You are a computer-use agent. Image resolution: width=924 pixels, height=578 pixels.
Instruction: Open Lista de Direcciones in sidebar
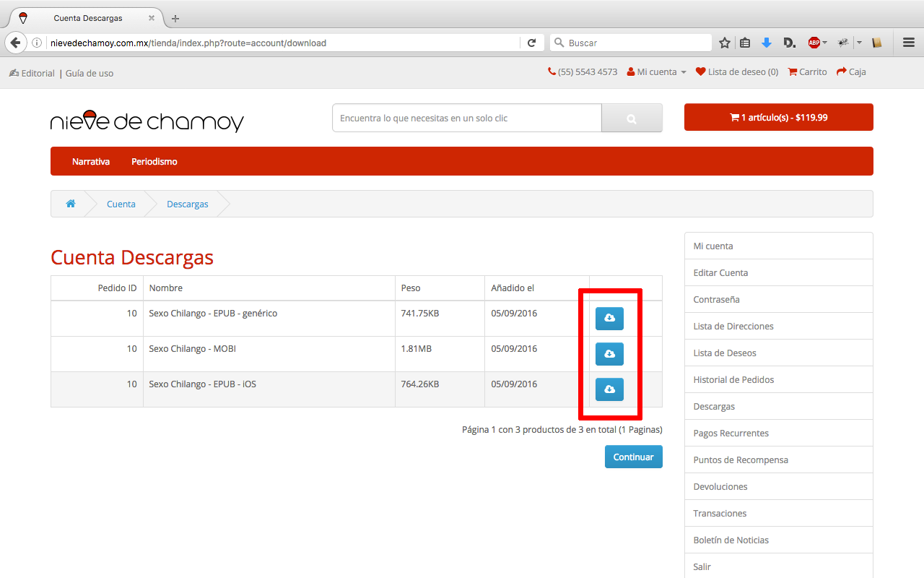coord(779,326)
